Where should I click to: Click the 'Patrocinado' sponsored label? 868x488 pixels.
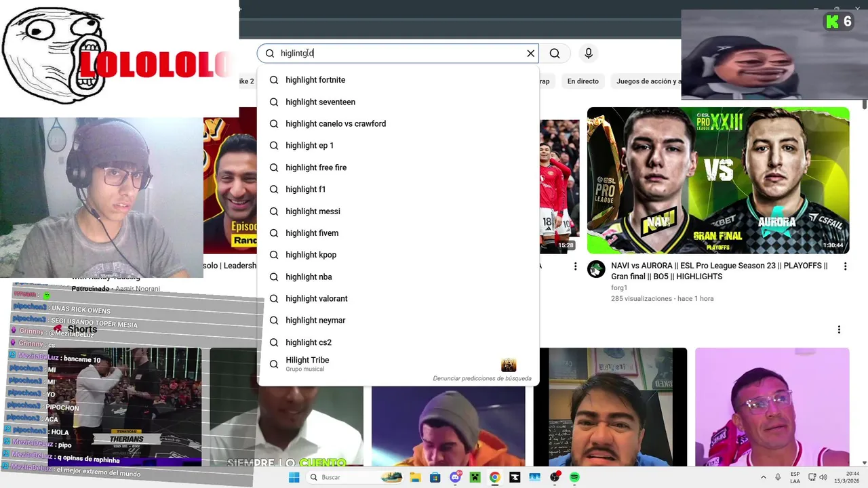coord(91,289)
